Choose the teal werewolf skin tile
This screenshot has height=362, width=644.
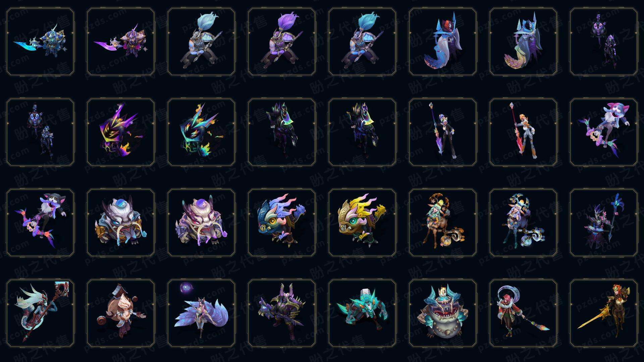(x=362, y=313)
